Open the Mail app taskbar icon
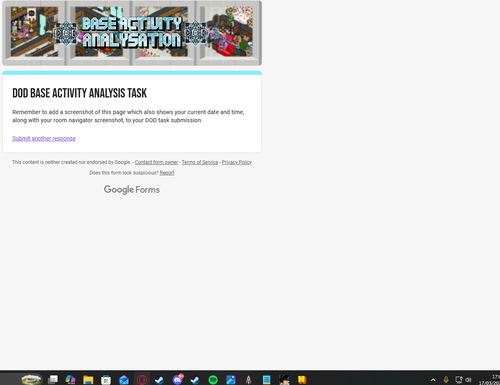 [124, 379]
